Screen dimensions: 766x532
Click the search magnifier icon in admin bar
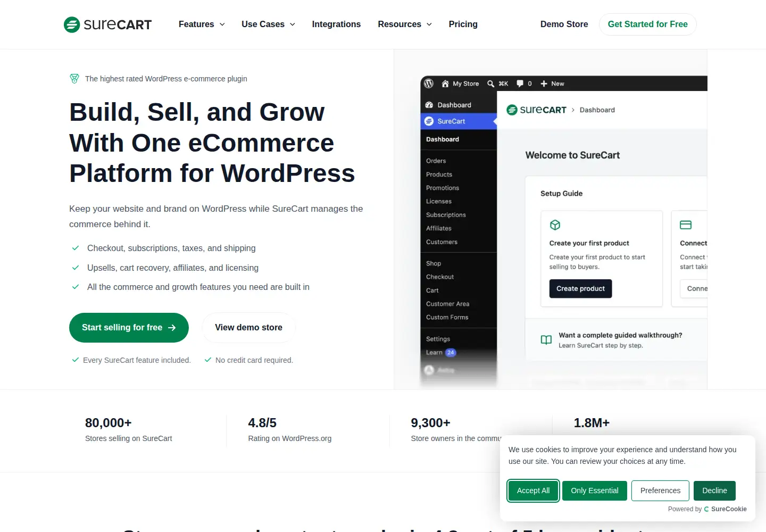click(491, 84)
